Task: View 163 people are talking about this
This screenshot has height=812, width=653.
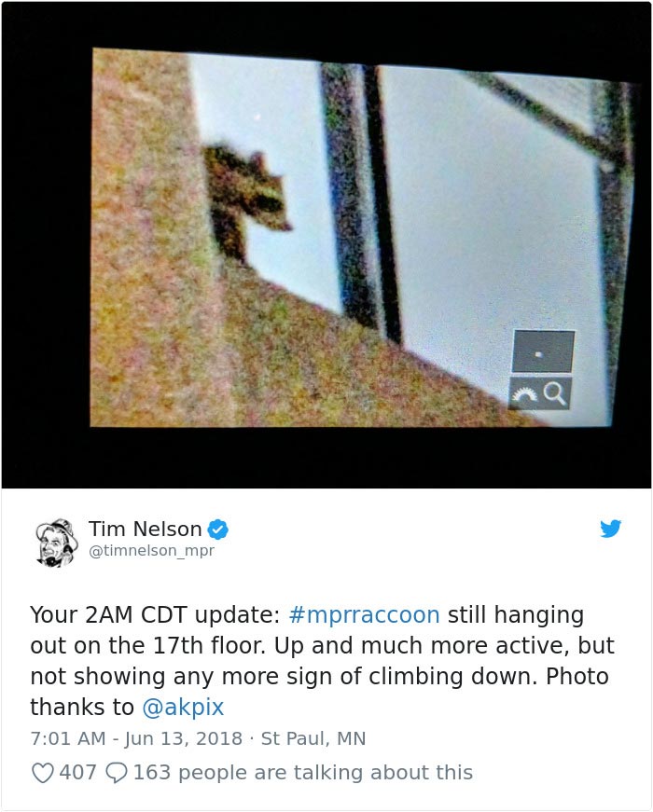Action: 303,773
